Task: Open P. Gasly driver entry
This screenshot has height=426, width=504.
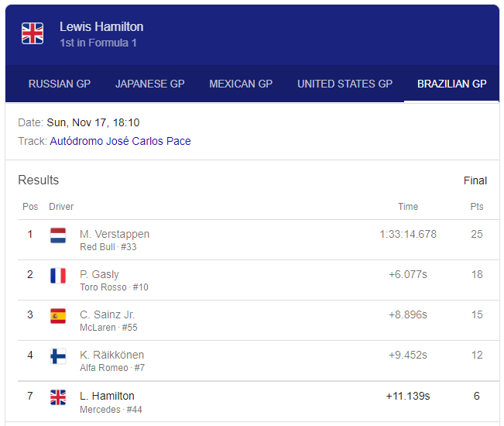Action: pos(99,274)
